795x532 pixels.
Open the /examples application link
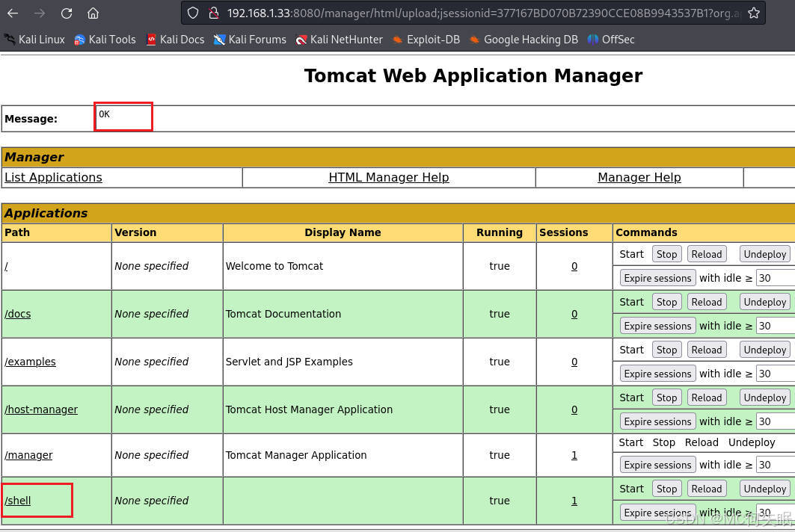[31, 362]
